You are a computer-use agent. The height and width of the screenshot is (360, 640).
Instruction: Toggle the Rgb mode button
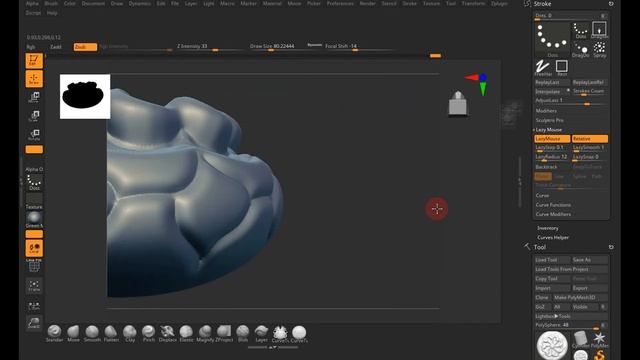tap(31, 47)
